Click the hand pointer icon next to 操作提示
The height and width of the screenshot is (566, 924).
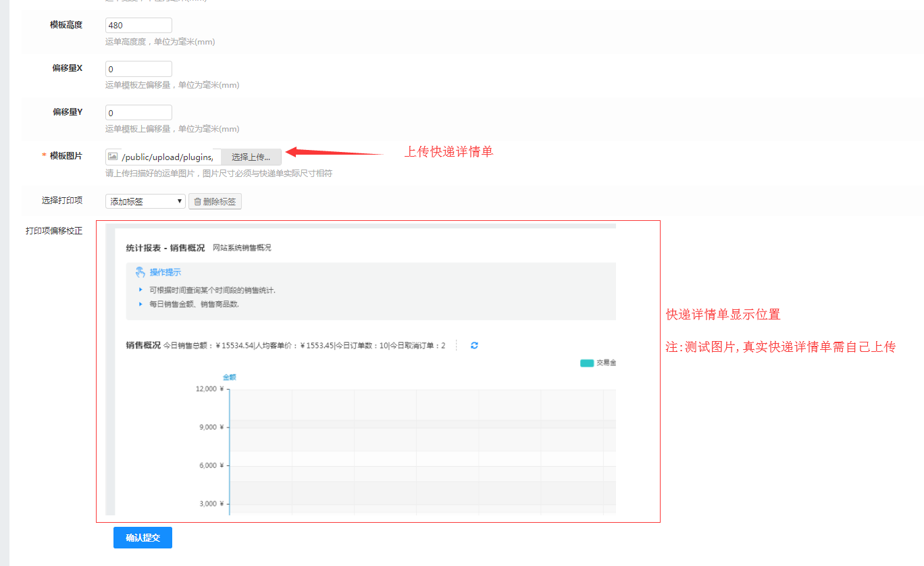pyautogui.click(x=140, y=272)
